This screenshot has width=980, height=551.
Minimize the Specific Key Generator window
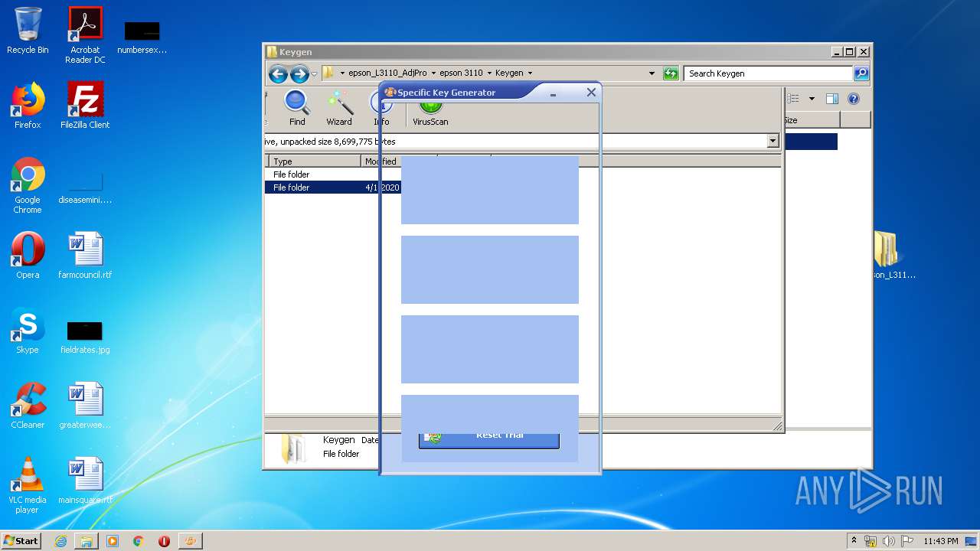point(553,93)
